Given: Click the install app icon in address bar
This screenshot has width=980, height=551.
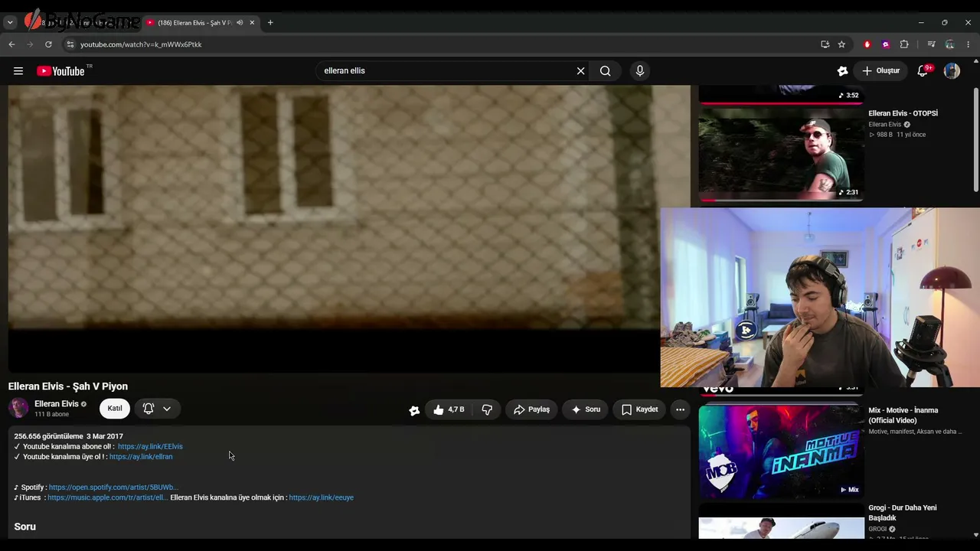Looking at the screenshot, I should click(x=825, y=44).
